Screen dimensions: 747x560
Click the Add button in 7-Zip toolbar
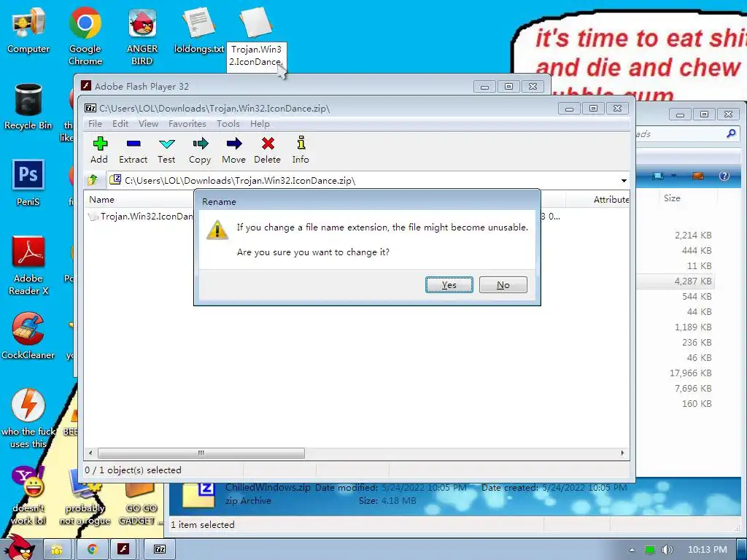tap(99, 150)
